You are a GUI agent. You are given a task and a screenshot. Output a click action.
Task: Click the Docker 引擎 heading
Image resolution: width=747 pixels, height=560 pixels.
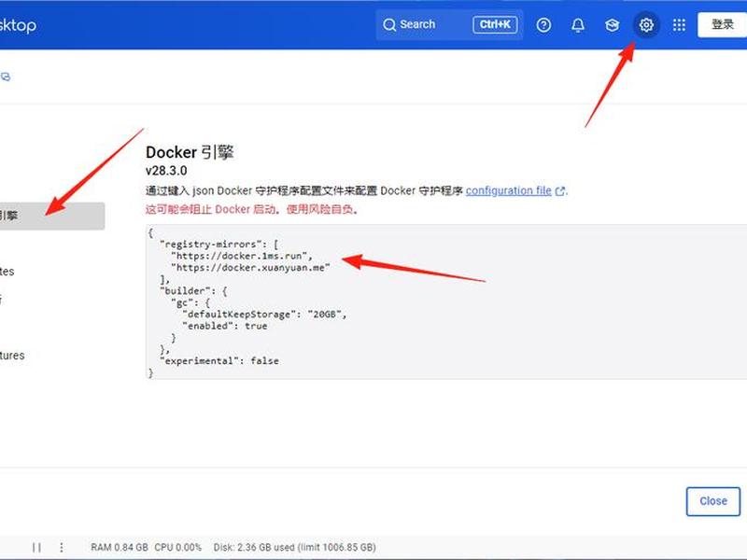click(x=190, y=152)
